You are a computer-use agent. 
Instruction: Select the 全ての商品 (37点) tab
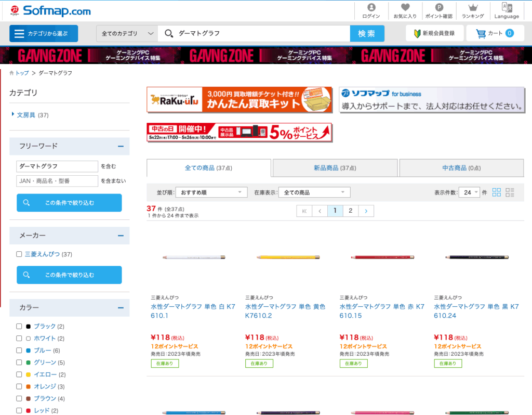click(x=209, y=168)
